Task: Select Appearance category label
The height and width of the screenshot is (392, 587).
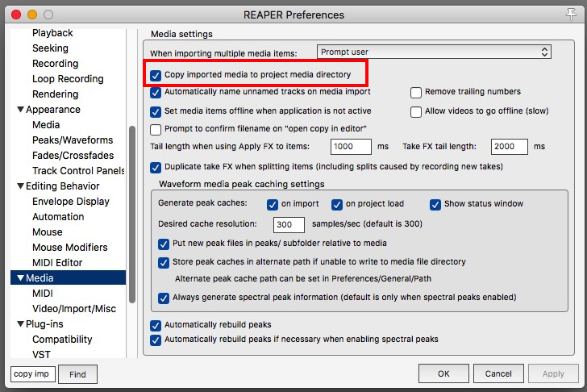Action: tap(53, 110)
